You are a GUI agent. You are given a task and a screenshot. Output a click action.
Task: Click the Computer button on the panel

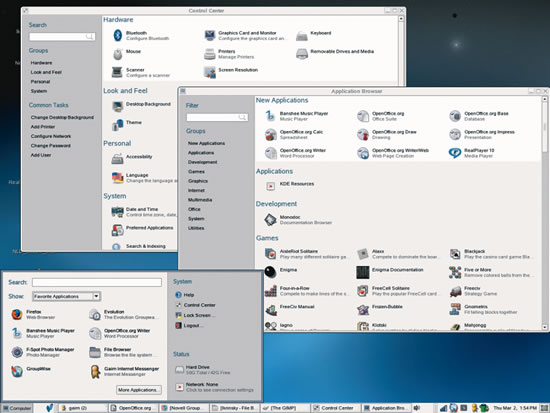pyautogui.click(x=17, y=408)
